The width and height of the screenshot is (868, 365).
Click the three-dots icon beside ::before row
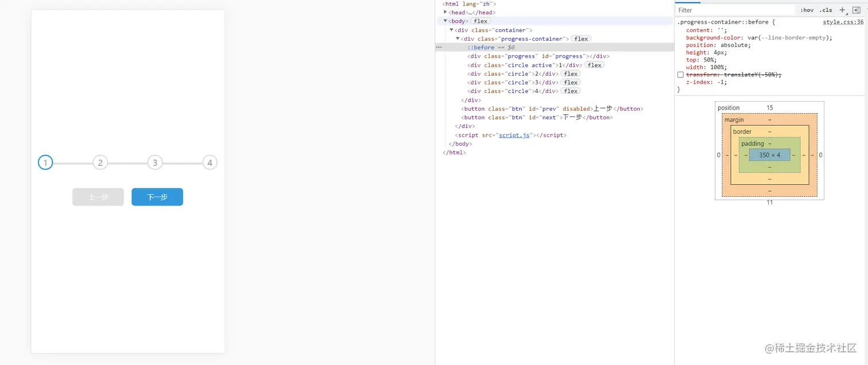tap(439, 47)
